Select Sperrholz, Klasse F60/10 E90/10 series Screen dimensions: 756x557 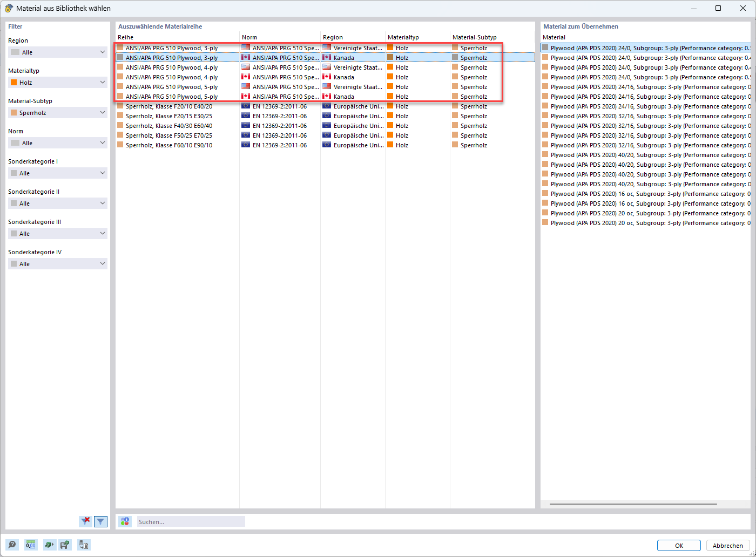pos(325,145)
